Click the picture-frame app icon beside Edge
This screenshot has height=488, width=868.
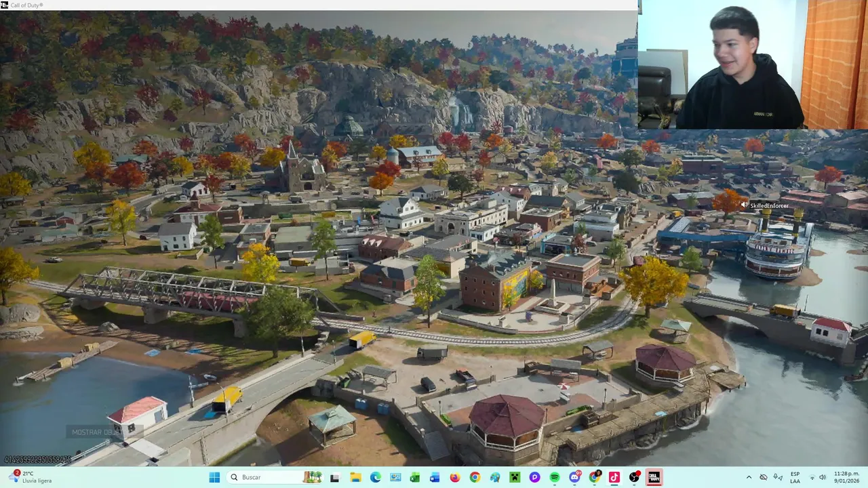[x=395, y=477]
